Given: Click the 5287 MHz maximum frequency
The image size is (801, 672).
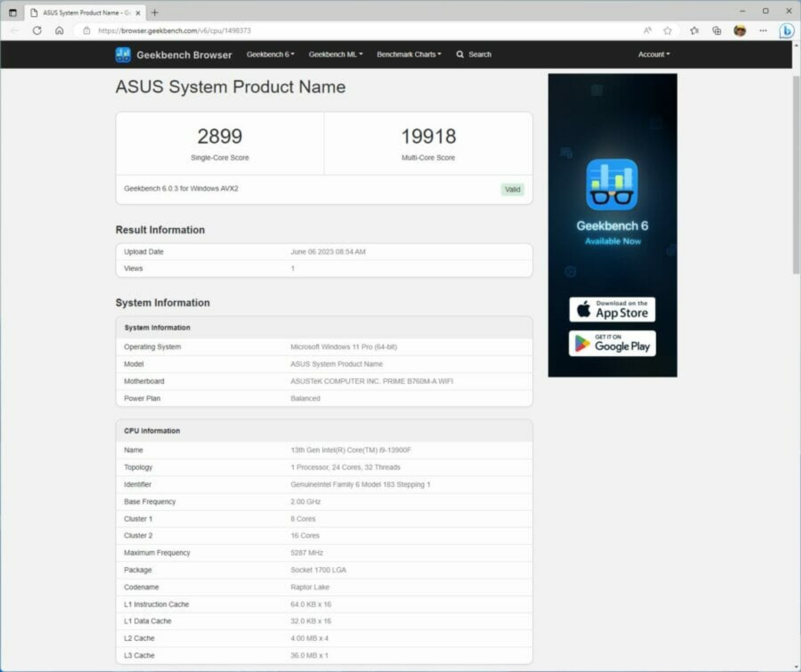Looking at the screenshot, I should point(307,553).
